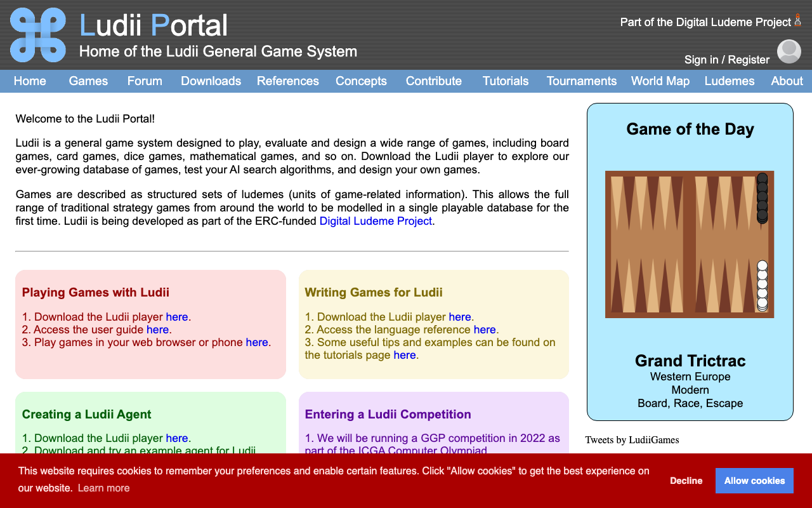Screen dimensions: 812x508
Task: Click the 'Welcome to the Ludii Portal!' text
Action: [x=85, y=119]
